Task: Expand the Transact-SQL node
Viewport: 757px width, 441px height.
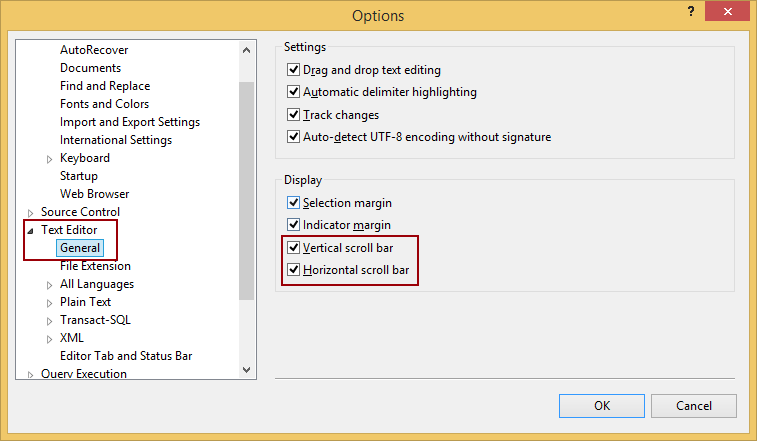Action: tap(49, 321)
